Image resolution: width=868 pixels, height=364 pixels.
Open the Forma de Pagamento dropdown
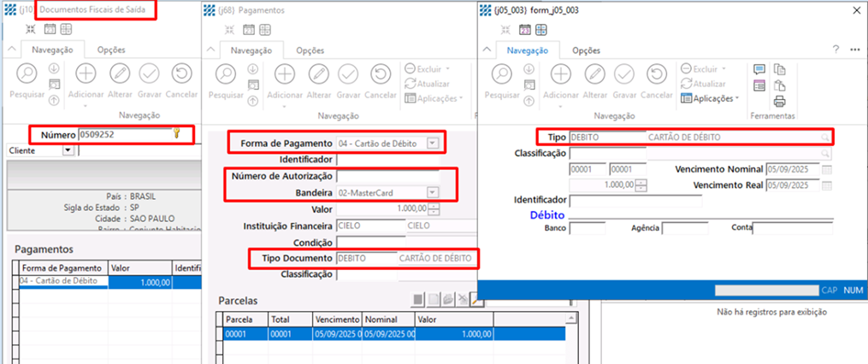433,143
